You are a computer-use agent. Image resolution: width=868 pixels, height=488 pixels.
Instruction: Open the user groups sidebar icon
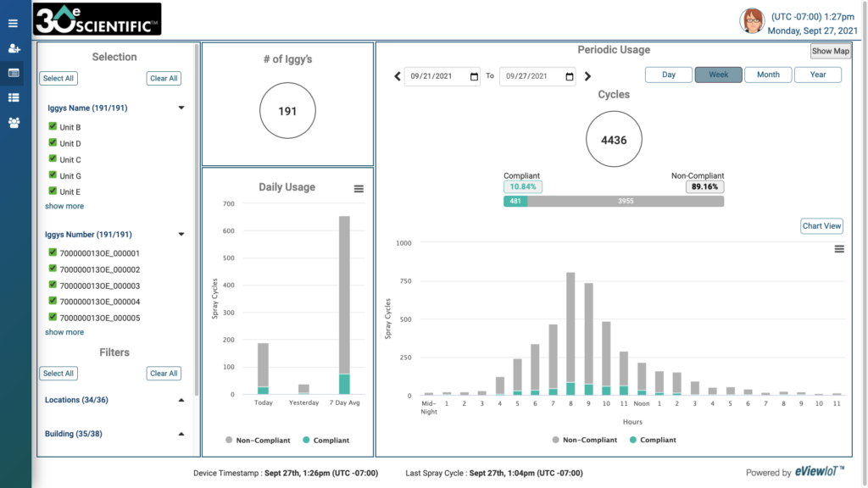pos(14,122)
